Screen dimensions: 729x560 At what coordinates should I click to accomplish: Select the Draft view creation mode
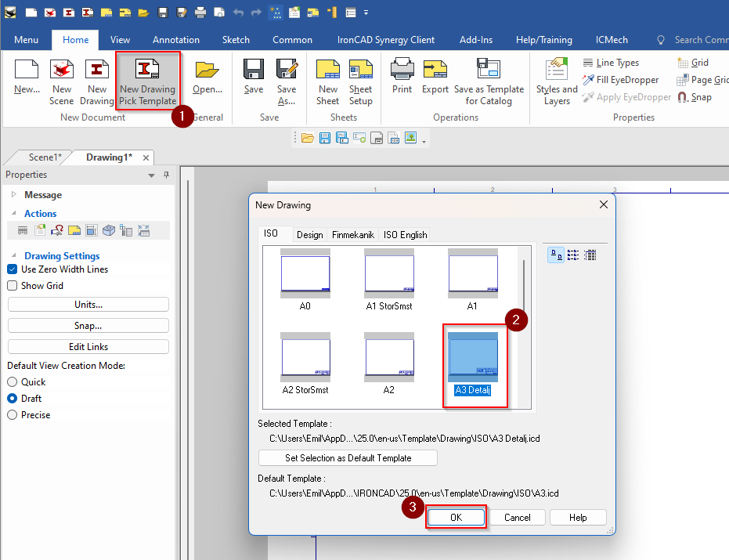point(13,399)
